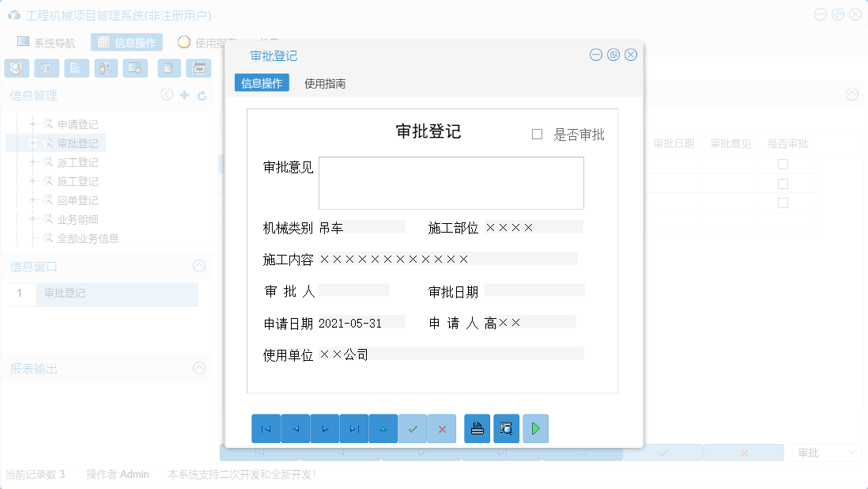Viewport: 868px width, 489px height.
Task: Check the second row's 是否审批 checkbox
Action: [783, 183]
